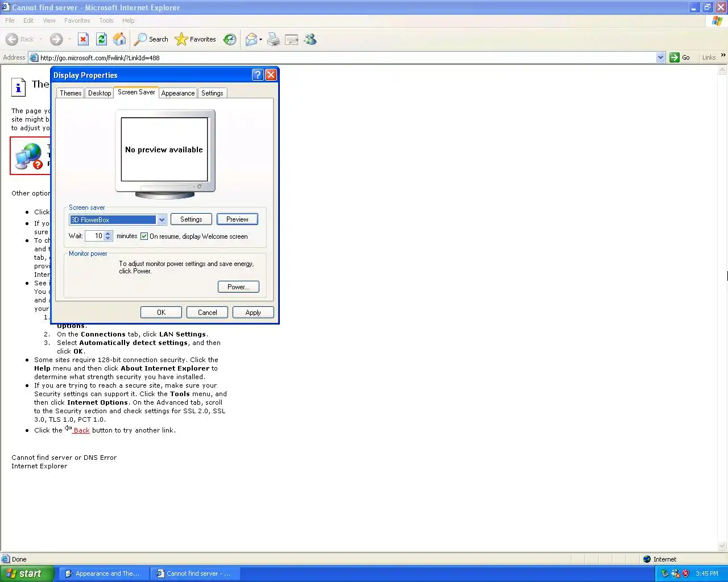Click the red shield security tray icon
Viewport: 728px width, 582px height.
tap(685, 573)
